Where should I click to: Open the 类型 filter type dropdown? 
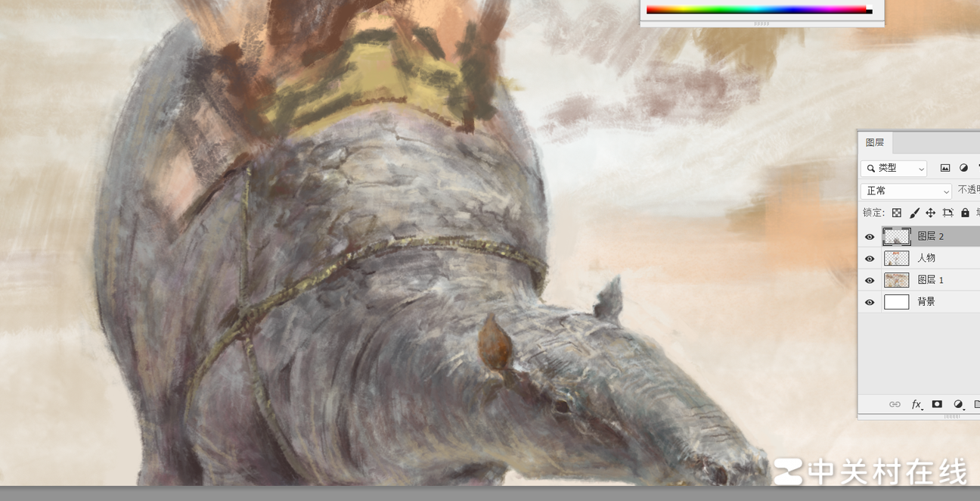tap(894, 168)
